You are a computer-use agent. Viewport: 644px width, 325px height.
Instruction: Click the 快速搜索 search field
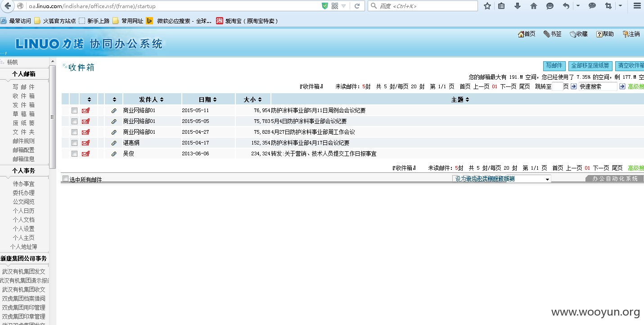[x=598, y=86]
